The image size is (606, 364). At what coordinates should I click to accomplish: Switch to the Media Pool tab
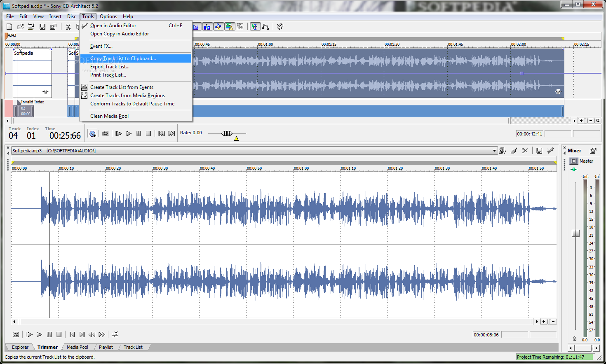tap(78, 347)
